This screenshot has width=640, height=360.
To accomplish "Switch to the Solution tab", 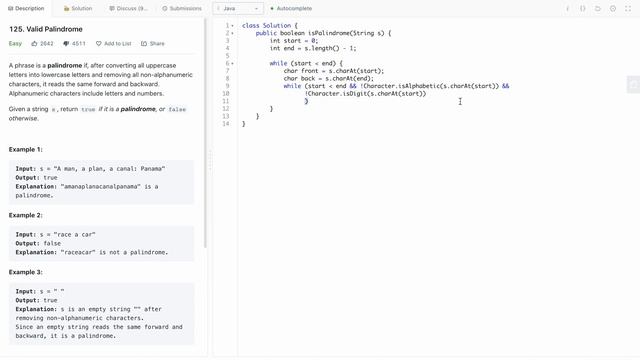I will click(78, 9).
